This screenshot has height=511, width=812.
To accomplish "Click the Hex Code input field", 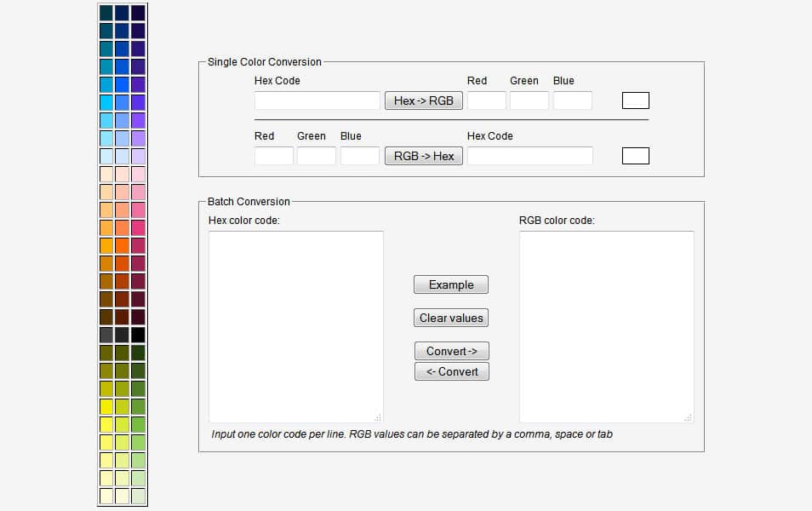I will tap(317, 100).
